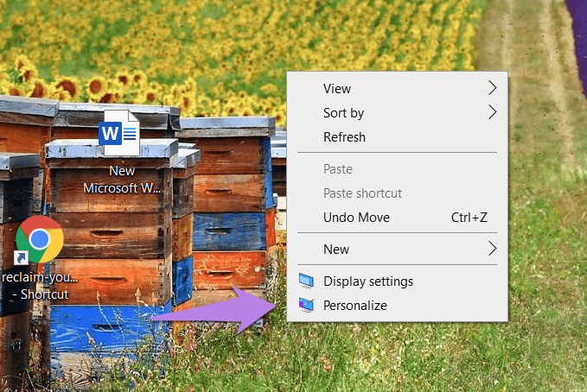Click the disabled Paste shortcut option

coord(362,193)
